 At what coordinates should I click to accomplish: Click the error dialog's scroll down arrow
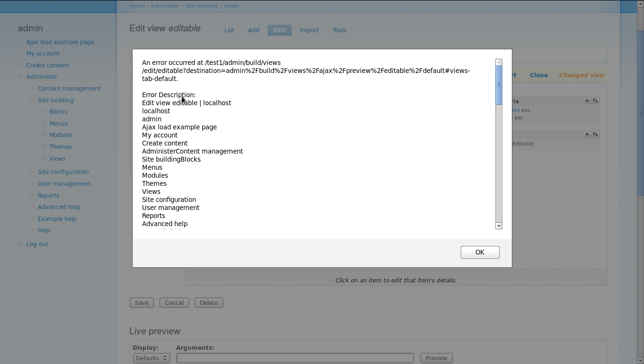(499, 226)
